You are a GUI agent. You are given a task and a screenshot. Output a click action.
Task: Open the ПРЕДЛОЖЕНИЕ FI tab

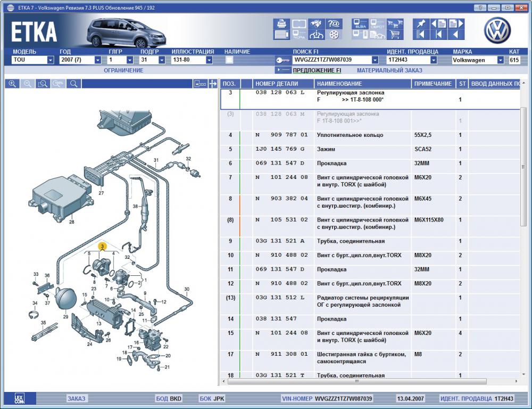tap(317, 70)
